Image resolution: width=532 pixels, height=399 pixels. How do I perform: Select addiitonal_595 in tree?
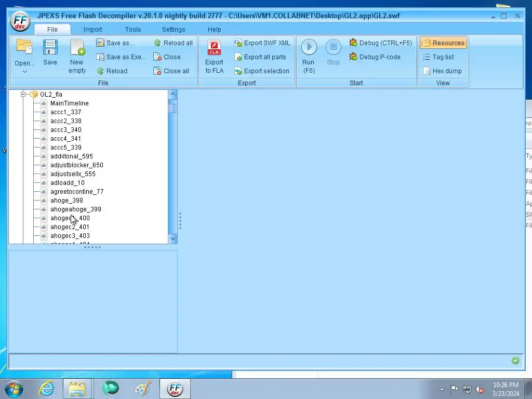pyautogui.click(x=72, y=156)
